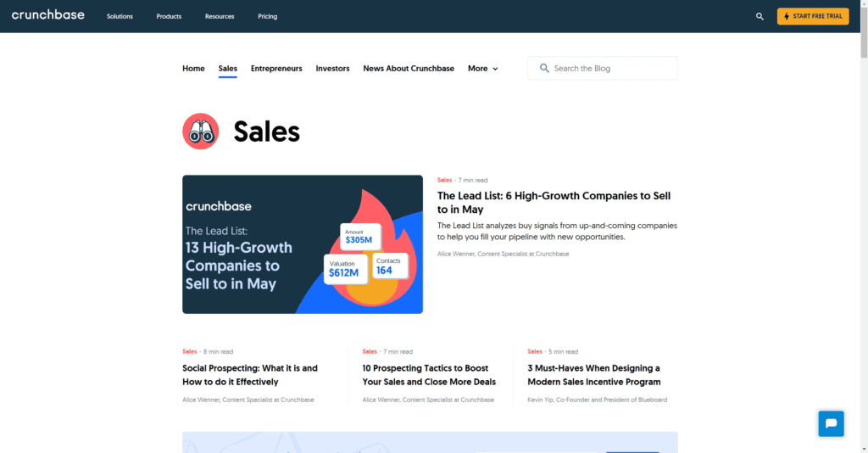Click Sales tag above 3 Must-Haves article
This screenshot has height=453, width=868.
pyautogui.click(x=535, y=352)
